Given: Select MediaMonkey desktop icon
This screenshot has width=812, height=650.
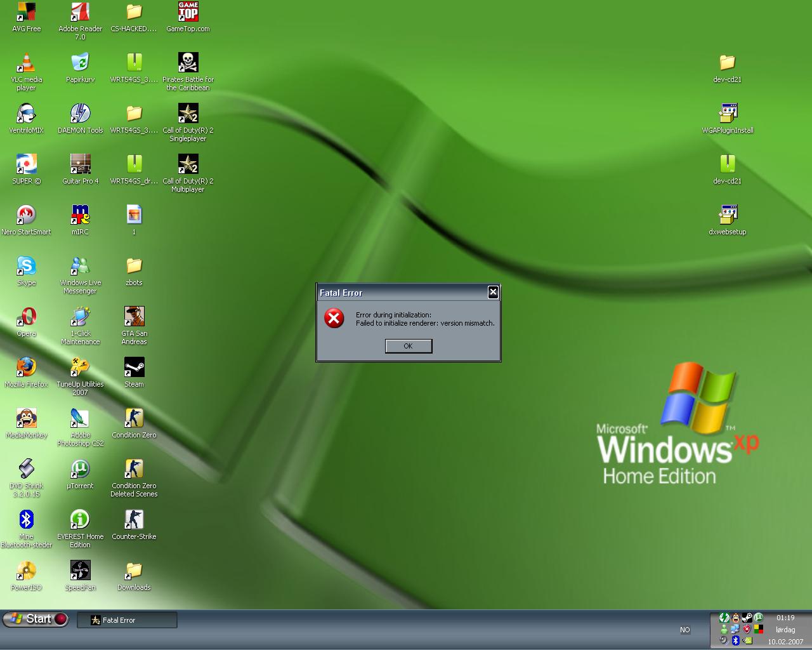Looking at the screenshot, I should click(x=26, y=424).
